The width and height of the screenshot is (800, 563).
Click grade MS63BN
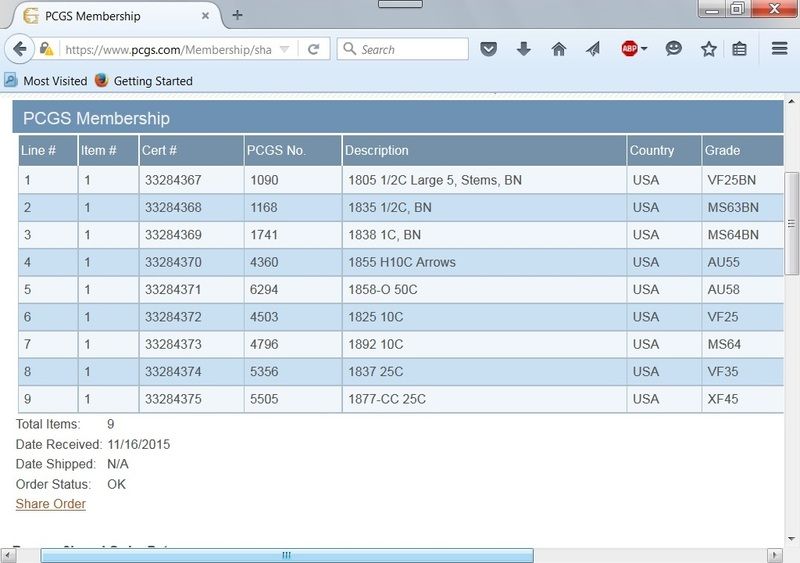point(733,208)
